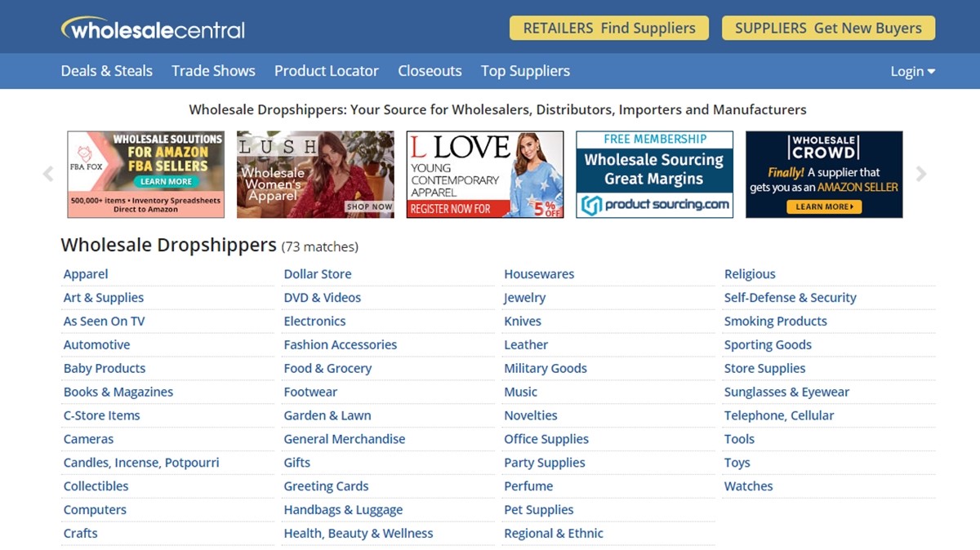This screenshot has width=980, height=550.
Task: Select Telephone, Cellular category
Action: 779,416
